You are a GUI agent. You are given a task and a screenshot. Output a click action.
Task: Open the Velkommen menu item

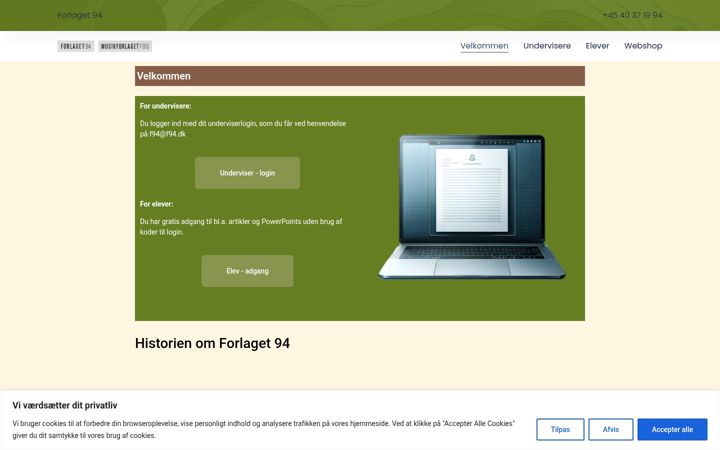484,46
